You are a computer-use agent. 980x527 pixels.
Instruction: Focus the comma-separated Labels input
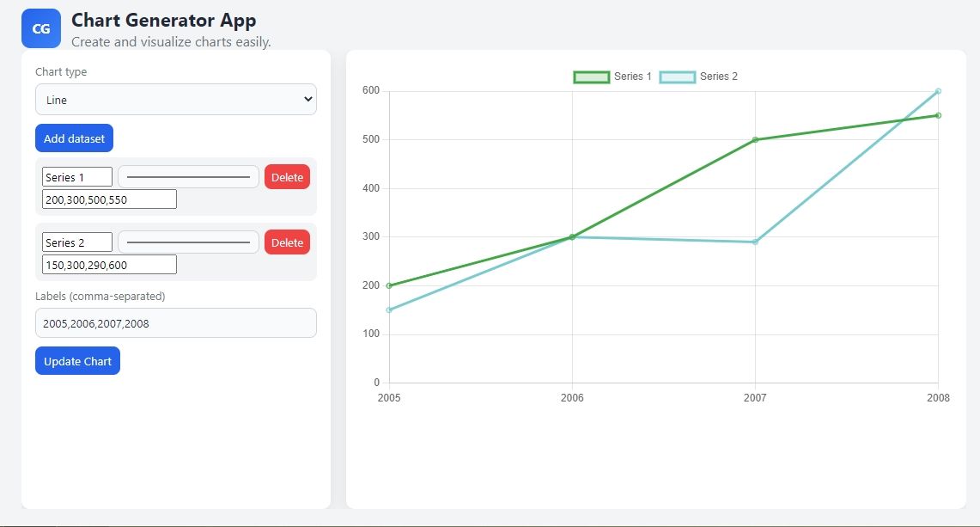coord(176,323)
